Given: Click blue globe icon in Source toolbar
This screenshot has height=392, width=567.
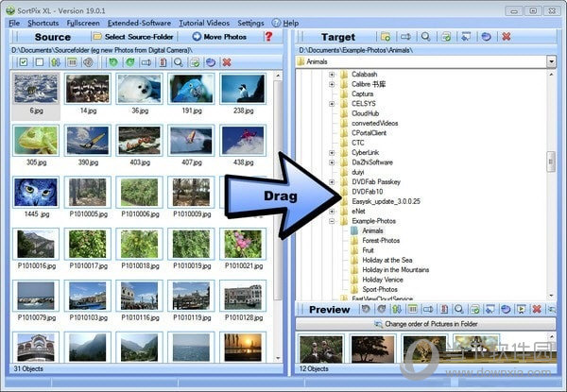Looking at the screenshot, I should click(211, 62).
